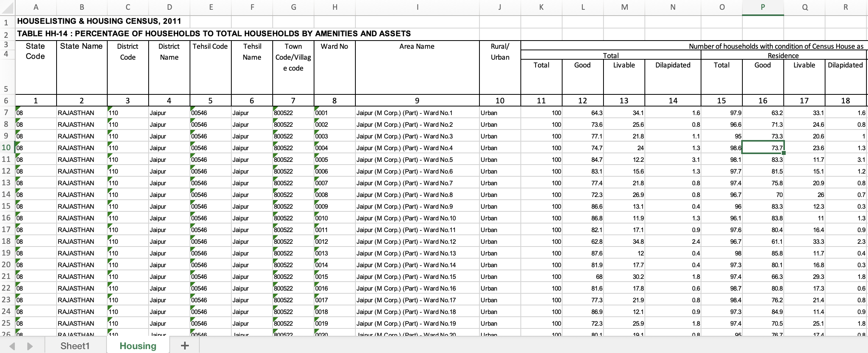
Task: Select row 10 by its row number
Action: tap(7, 148)
